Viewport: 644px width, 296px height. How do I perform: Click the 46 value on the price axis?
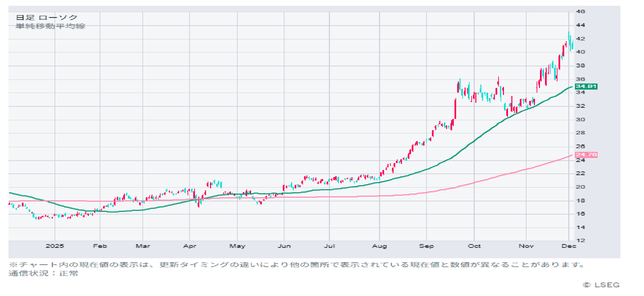pos(580,11)
